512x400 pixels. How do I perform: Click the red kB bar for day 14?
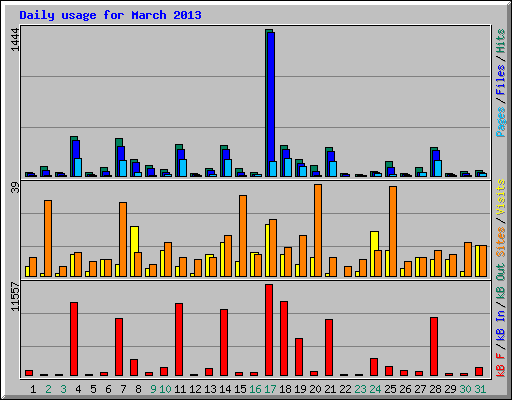(x=224, y=342)
